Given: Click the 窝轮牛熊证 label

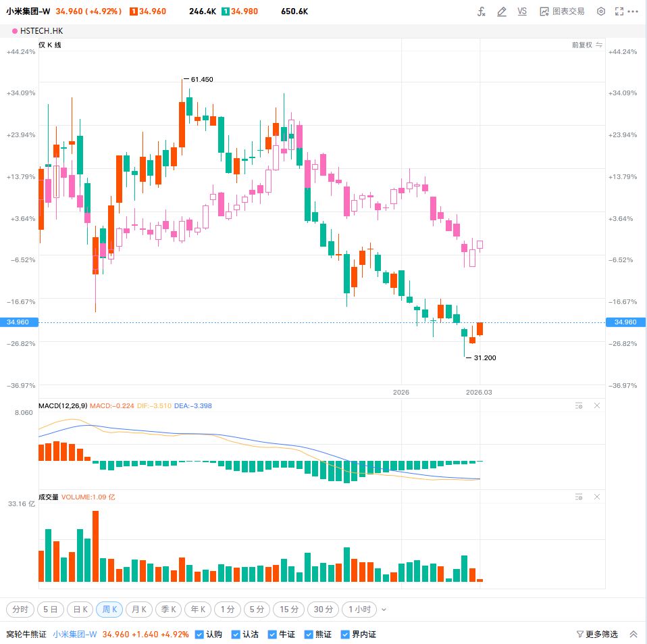Looking at the screenshot, I should pyautogui.click(x=26, y=634).
